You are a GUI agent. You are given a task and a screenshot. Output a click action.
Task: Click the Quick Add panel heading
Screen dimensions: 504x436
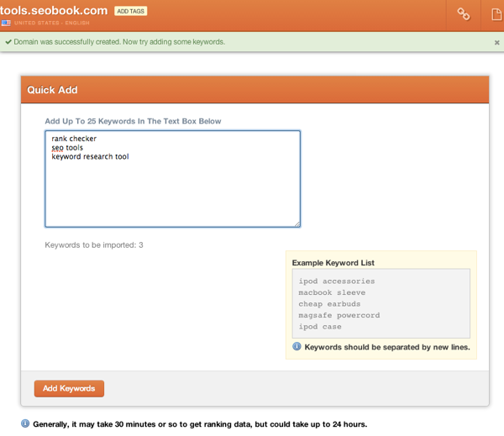click(x=52, y=90)
